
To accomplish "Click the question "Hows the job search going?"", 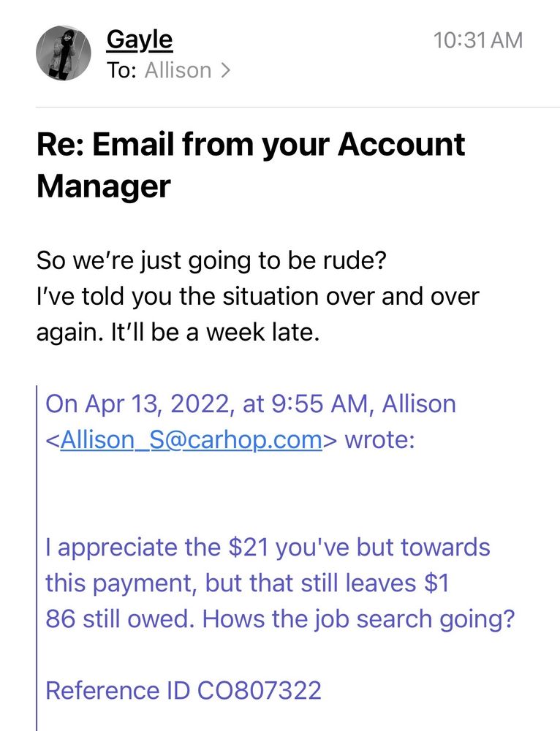I will coord(358,620).
